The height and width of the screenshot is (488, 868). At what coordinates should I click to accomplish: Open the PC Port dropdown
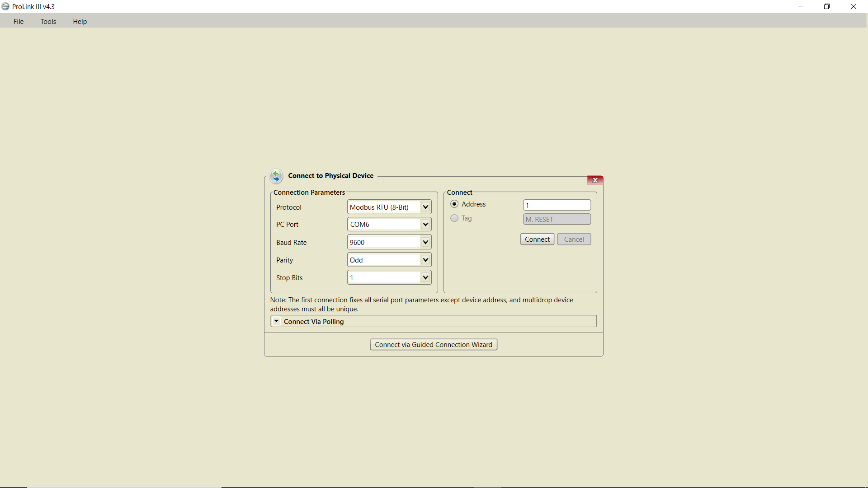click(425, 224)
